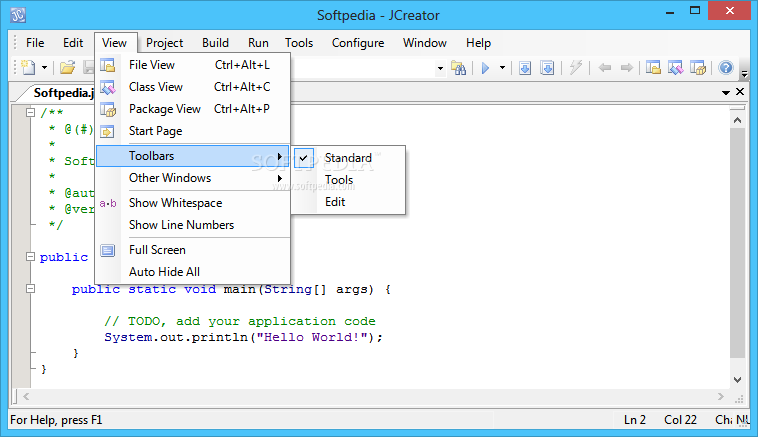Click the New file toolbar icon
Screen dimensions: 758x437
coord(28,68)
